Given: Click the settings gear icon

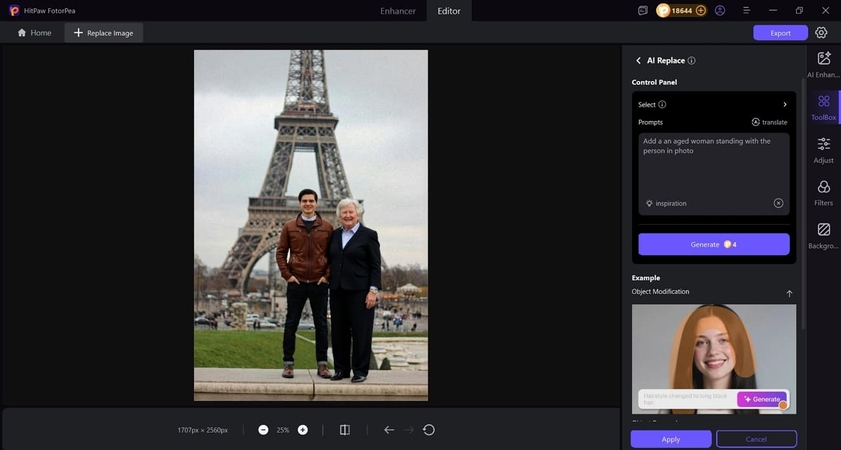Looking at the screenshot, I should 821,33.
